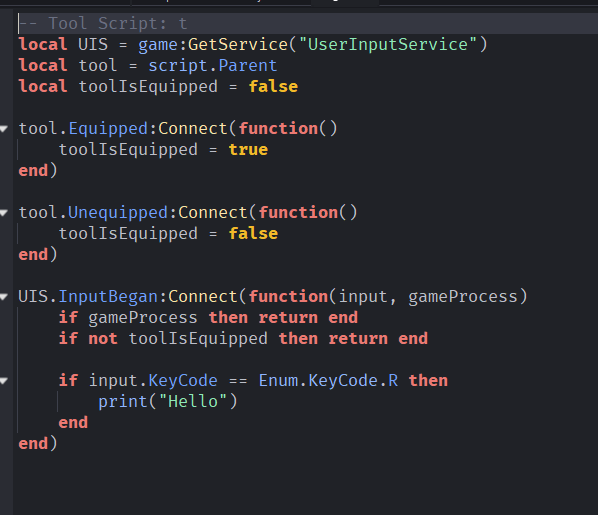Click script.Parent on line three
This screenshot has height=515, width=598.
[x=212, y=66]
